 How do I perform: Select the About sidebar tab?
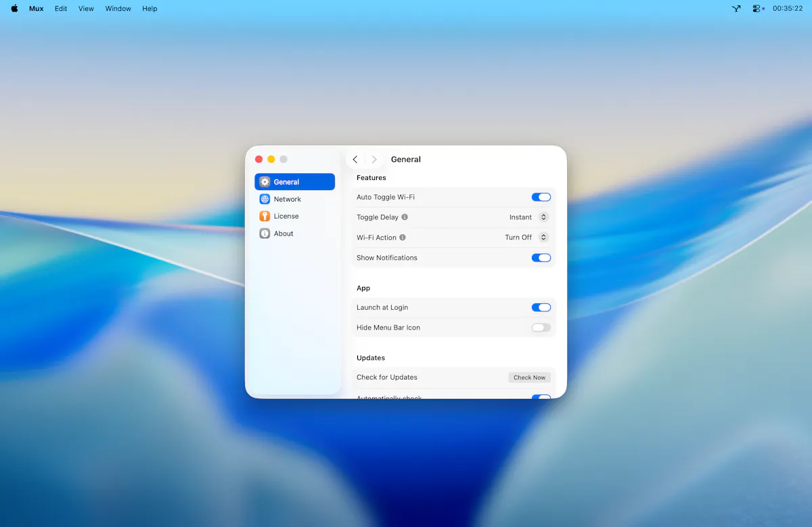pyautogui.click(x=295, y=233)
